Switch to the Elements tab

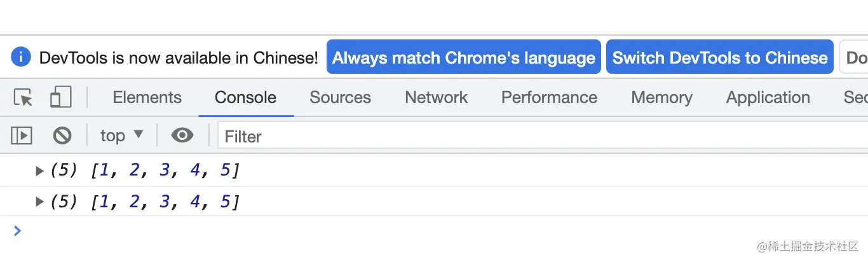coord(147,97)
